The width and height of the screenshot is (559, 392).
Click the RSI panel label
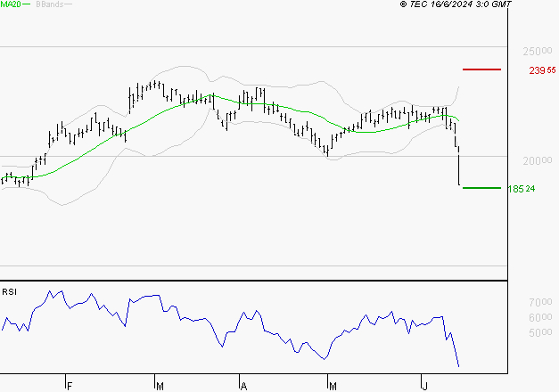9,292
